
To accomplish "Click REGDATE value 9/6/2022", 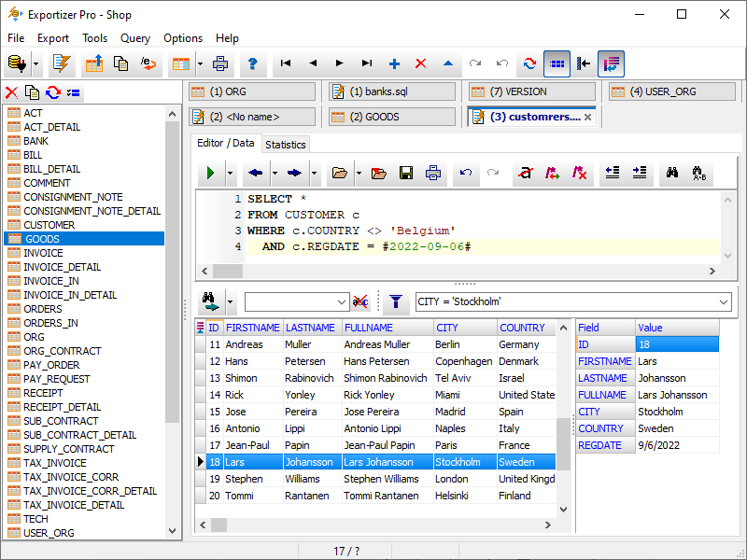I will 678,445.
